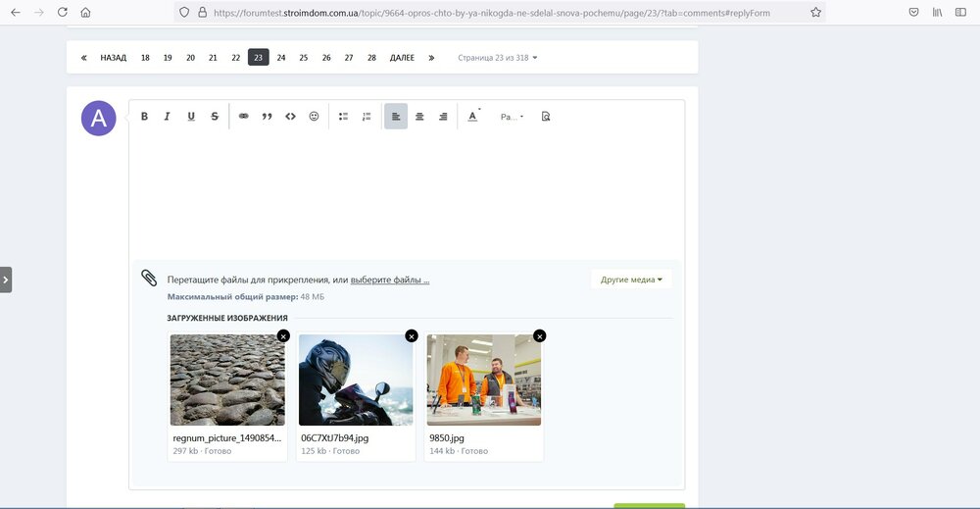The width and height of the screenshot is (980, 509).
Task: Apply strikethrough formatting
Action: click(x=215, y=117)
